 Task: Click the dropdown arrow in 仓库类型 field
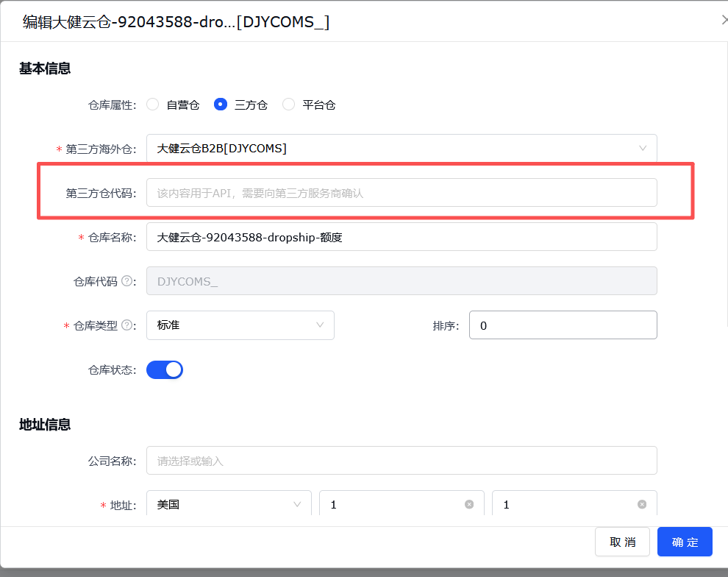(x=320, y=325)
